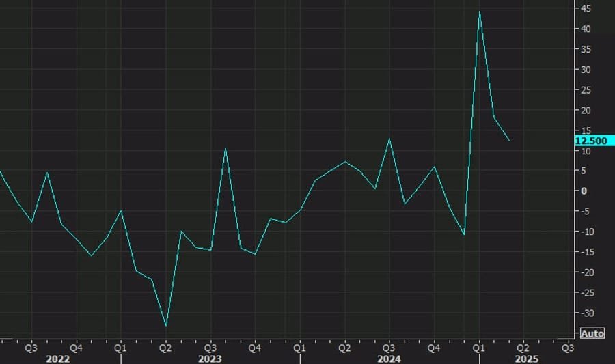The image size is (615, 364).
Task: Select the 2025 year label
Action: click(x=527, y=359)
